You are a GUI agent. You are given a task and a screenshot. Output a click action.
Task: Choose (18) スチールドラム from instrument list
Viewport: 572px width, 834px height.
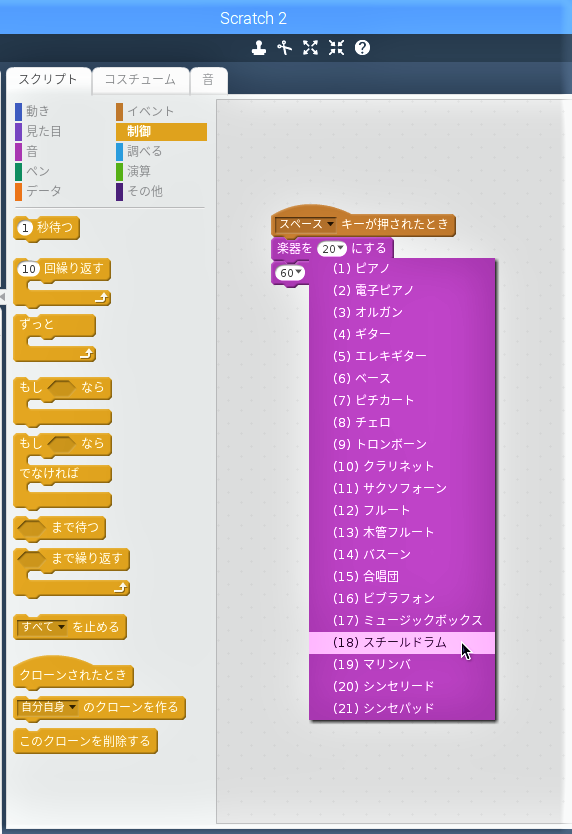tap(402, 643)
